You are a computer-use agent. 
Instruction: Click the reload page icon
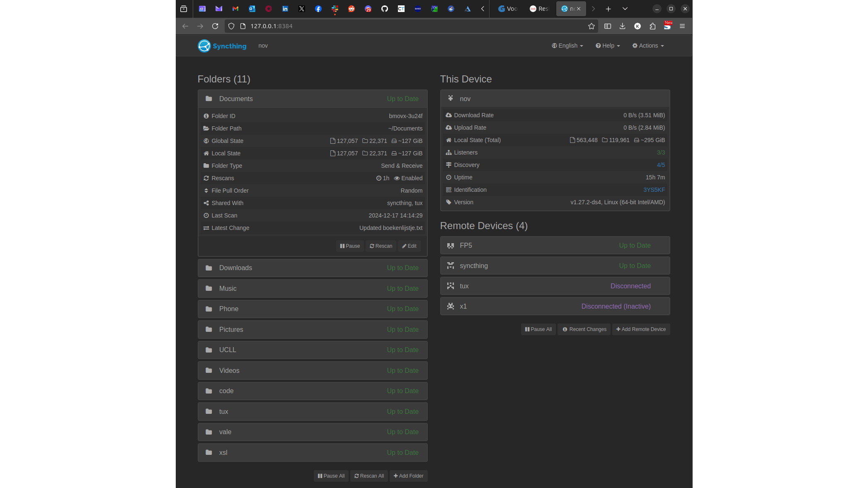[x=215, y=26]
